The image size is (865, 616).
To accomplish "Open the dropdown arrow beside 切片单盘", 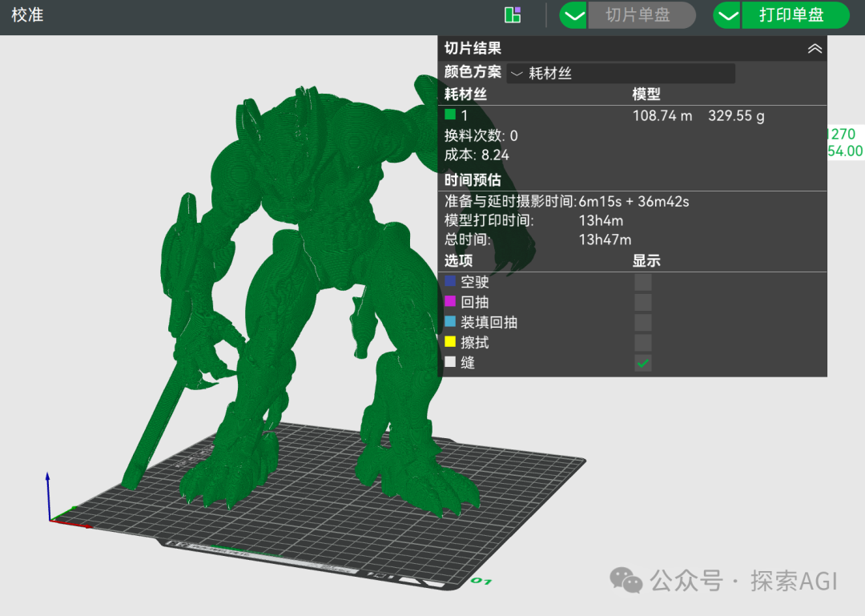I will [x=573, y=14].
